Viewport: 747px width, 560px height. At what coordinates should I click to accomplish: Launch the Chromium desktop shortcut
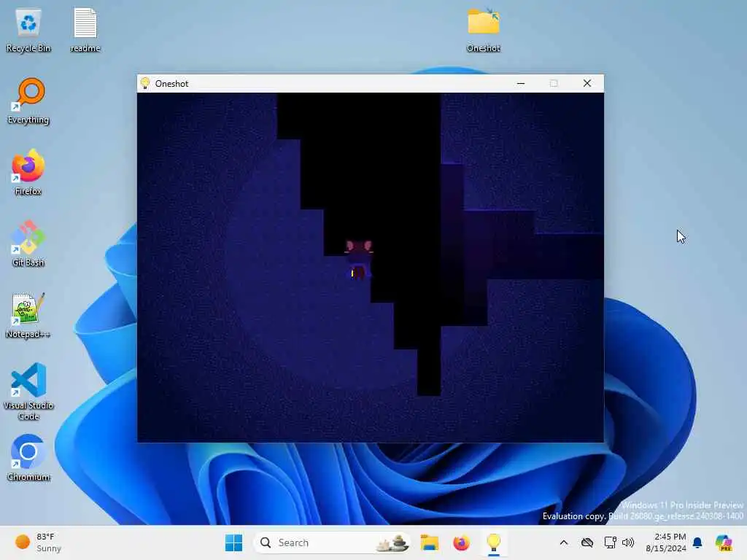(28, 458)
